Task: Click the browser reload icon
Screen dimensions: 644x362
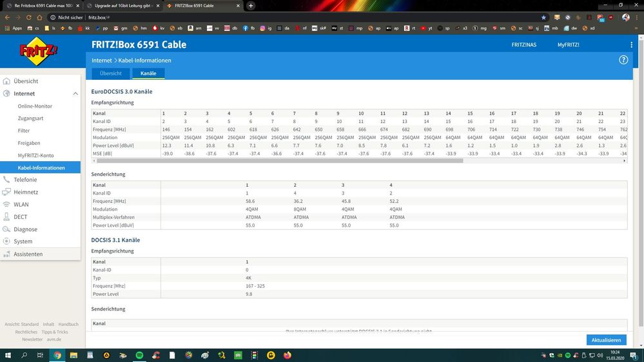Action: [29, 17]
